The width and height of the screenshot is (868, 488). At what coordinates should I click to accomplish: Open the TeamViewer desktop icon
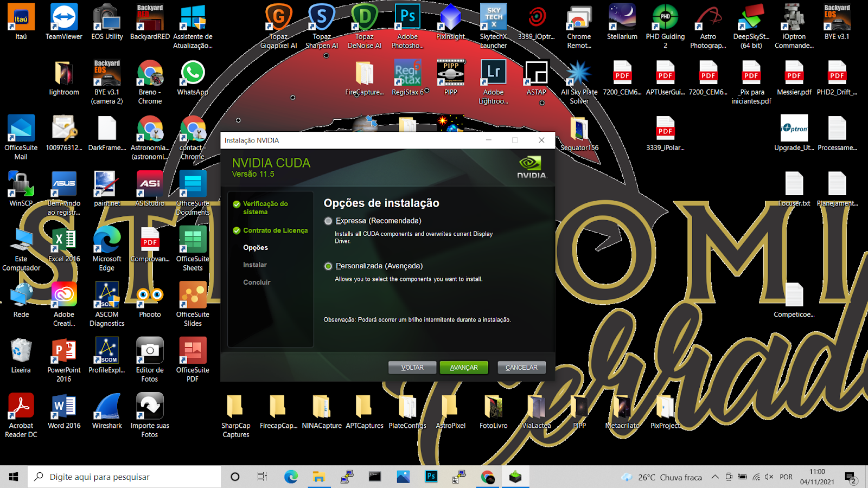tap(64, 22)
